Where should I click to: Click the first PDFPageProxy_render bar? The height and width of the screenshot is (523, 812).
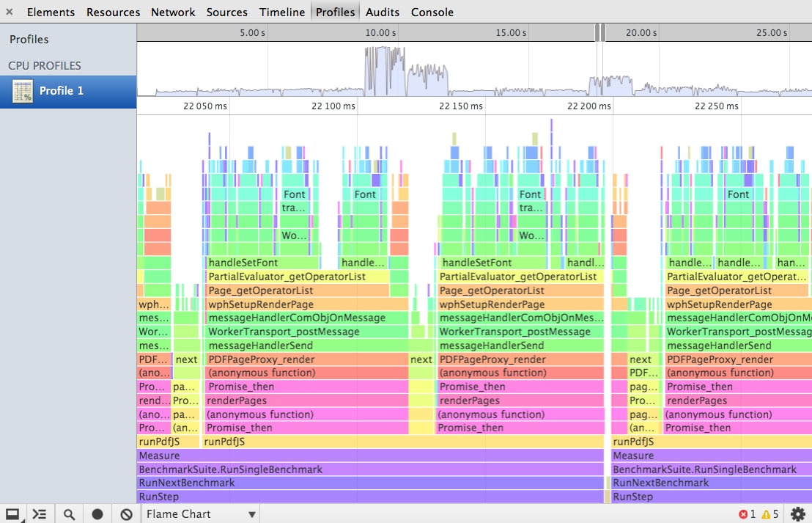(306, 359)
